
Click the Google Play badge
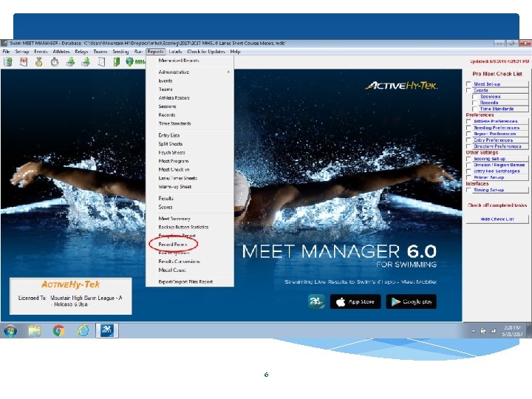click(x=412, y=301)
